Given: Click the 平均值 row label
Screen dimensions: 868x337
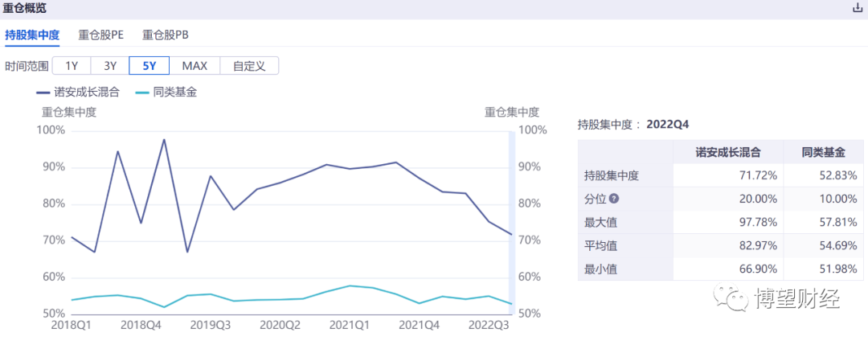Looking at the screenshot, I should [x=600, y=245].
